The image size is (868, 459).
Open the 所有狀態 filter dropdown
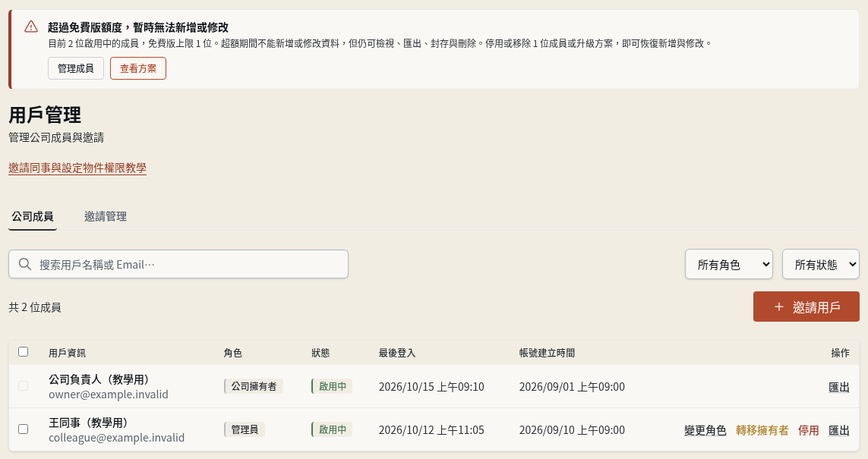[x=821, y=264]
